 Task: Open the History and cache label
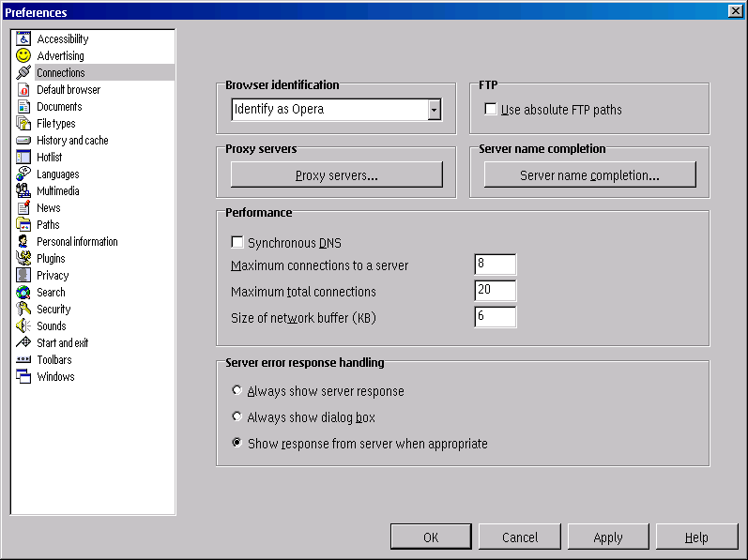pyautogui.click(x=72, y=140)
